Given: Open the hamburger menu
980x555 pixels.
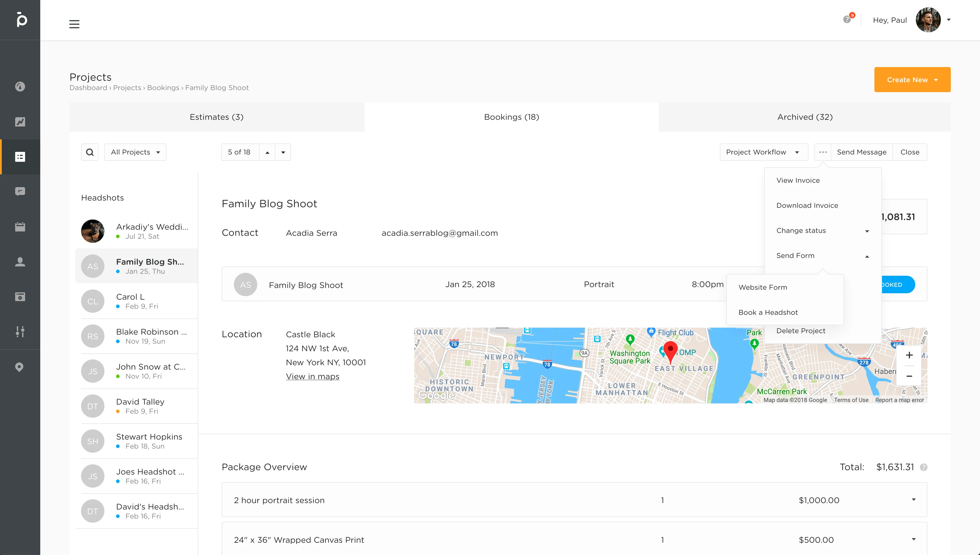Looking at the screenshot, I should pos(74,24).
